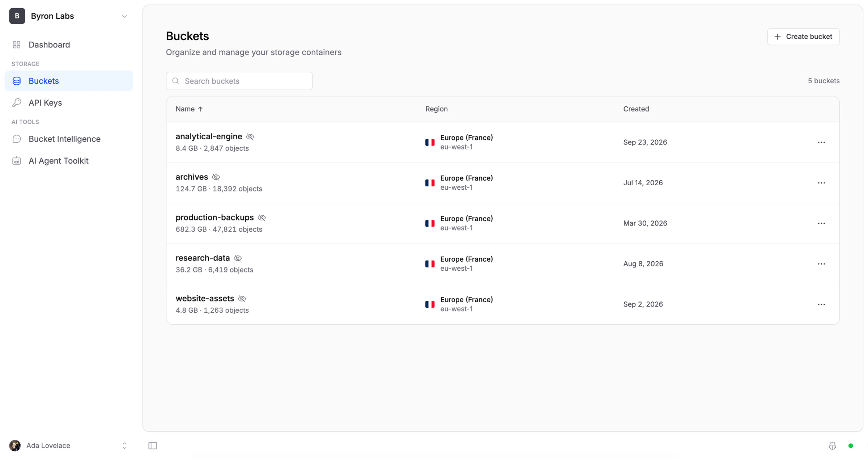Viewport: 868px width, 460px height.
Task: Open more options for research-data
Action: click(x=821, y=264)
